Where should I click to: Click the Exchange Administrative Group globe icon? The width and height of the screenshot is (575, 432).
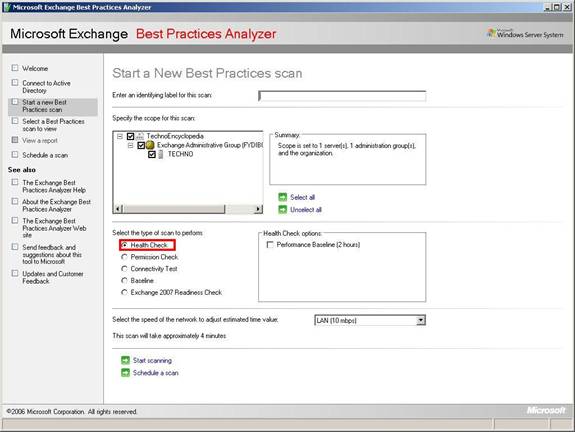tap(150, 145)
